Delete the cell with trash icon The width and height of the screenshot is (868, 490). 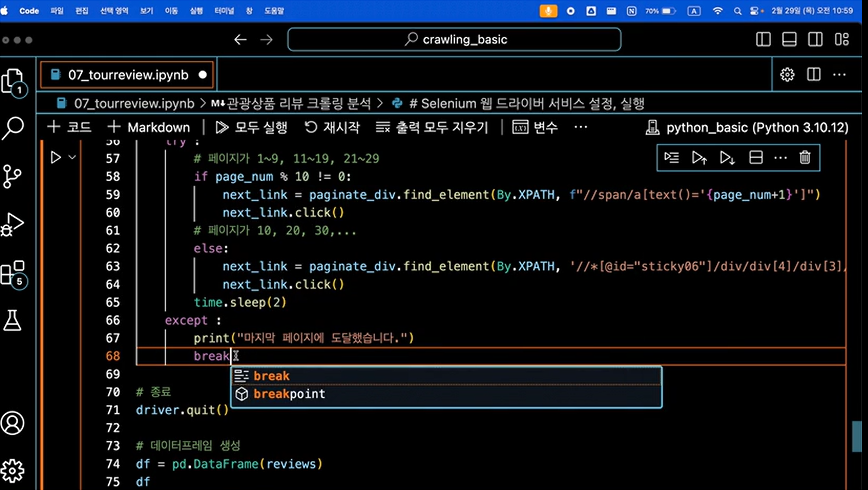pos(805,157)
